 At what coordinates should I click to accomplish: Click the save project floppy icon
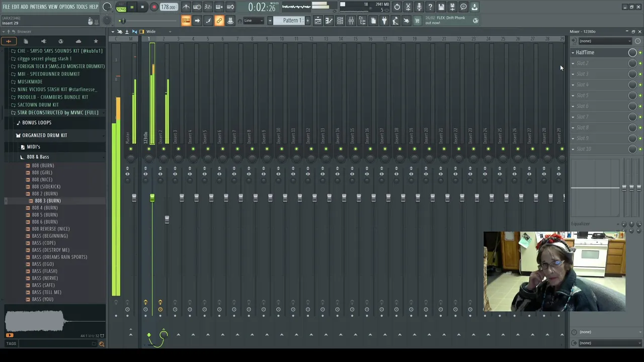[x=441, y=7]
